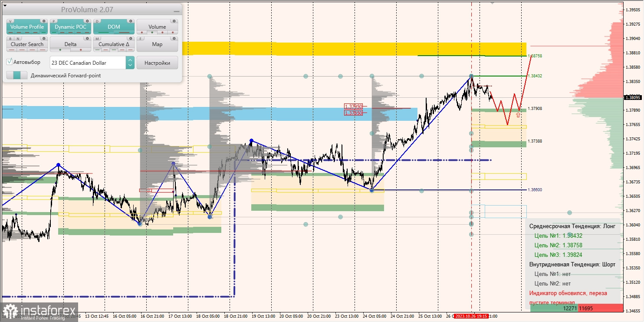Click the 1.38758 level label
Viewport: 644px width, 322px height.
tap(535, 56)
